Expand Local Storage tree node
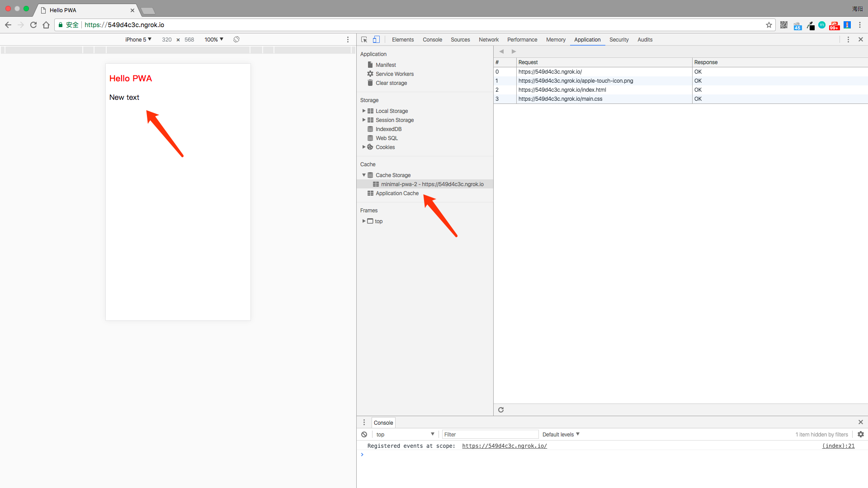 point(364,111)
